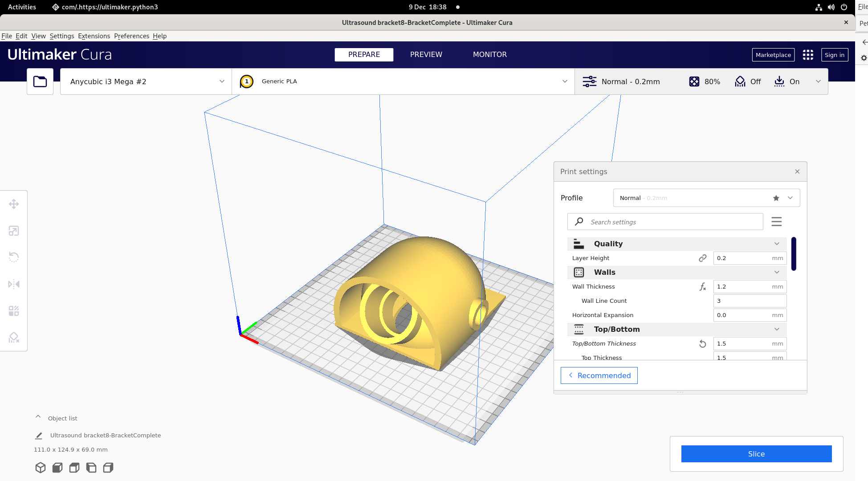Switch to top view camera icon

[74, 468]
